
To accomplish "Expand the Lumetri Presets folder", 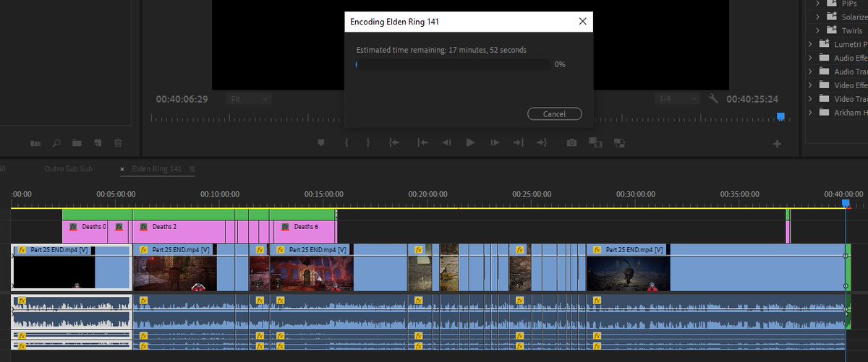I will (809, 44).
